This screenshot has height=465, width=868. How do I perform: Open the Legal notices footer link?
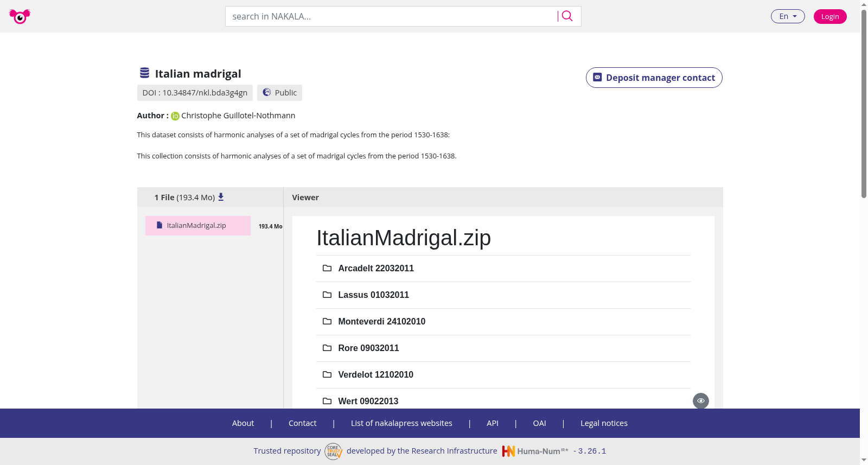point(604,423)
